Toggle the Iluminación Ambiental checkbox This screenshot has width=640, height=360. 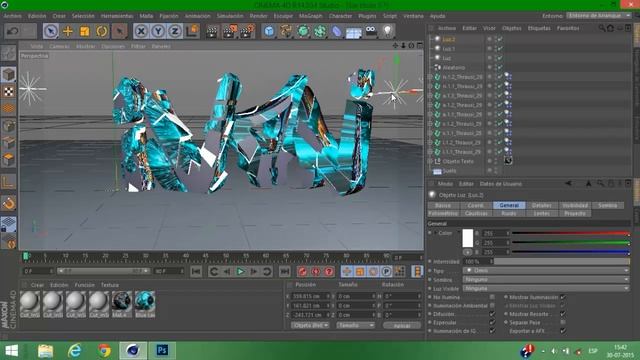click(x=492, y=305)
